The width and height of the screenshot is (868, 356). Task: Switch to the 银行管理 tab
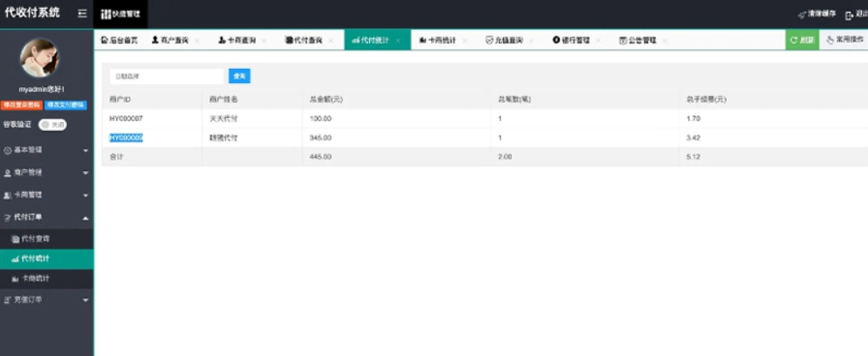point(571,40)
